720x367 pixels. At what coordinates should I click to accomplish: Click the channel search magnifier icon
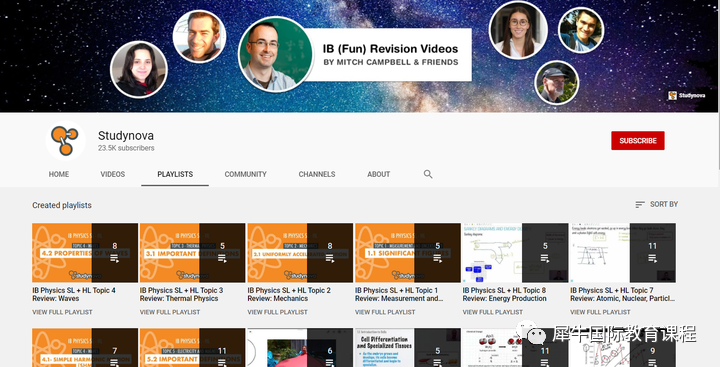click(x=428, y=174)
